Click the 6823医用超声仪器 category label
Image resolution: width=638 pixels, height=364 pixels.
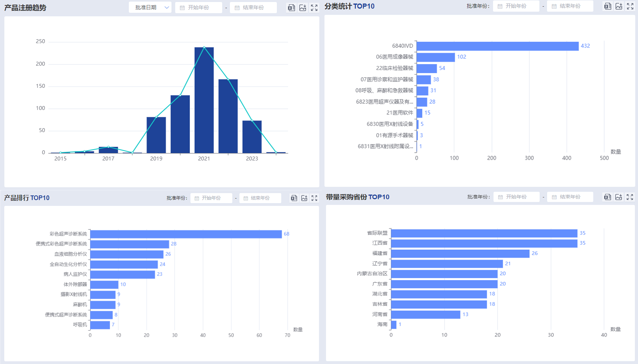tap(385, 102)
